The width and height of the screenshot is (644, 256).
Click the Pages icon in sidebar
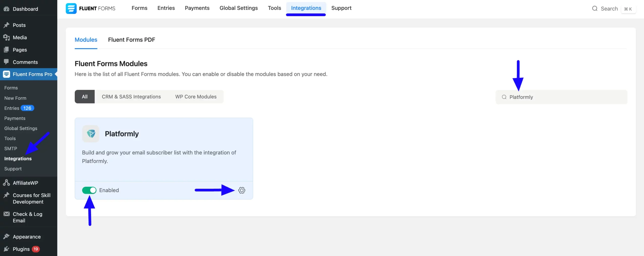pos(7,50)
